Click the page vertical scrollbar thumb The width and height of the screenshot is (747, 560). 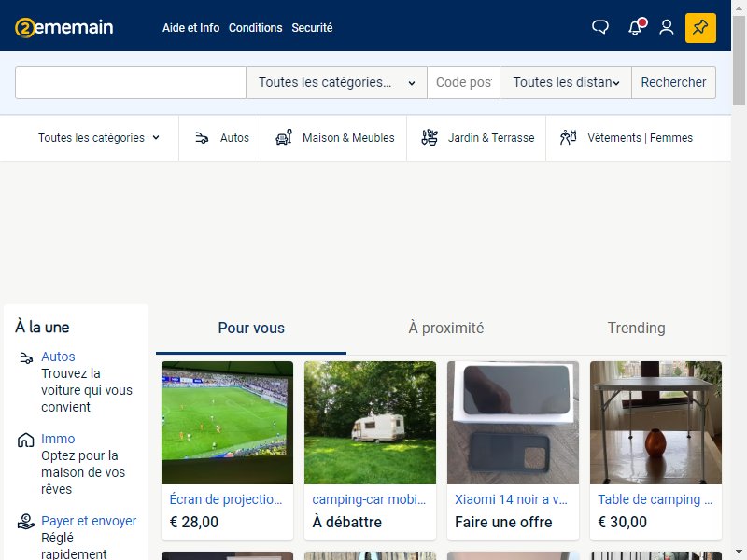click(x=739, y=61)
